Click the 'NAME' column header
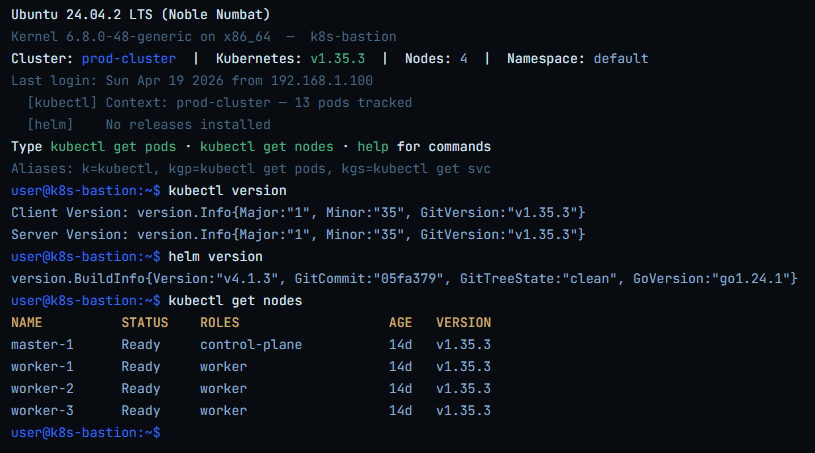 (x=27, y=323)
